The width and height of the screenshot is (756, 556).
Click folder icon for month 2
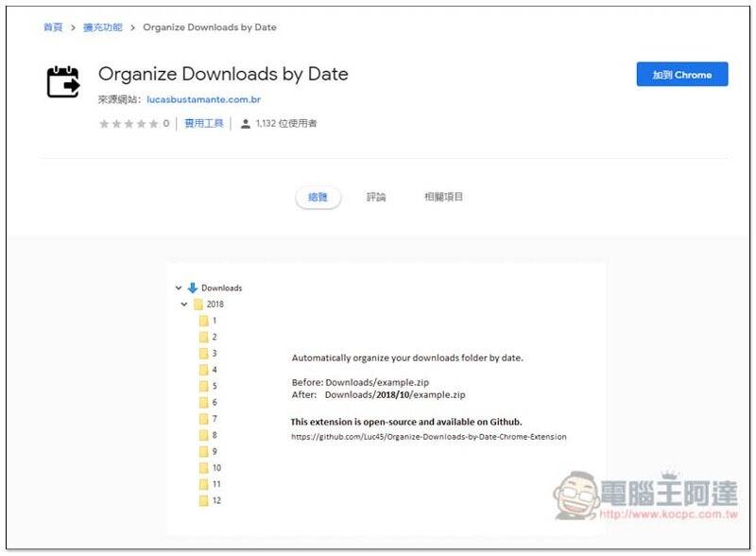[204, 338]
